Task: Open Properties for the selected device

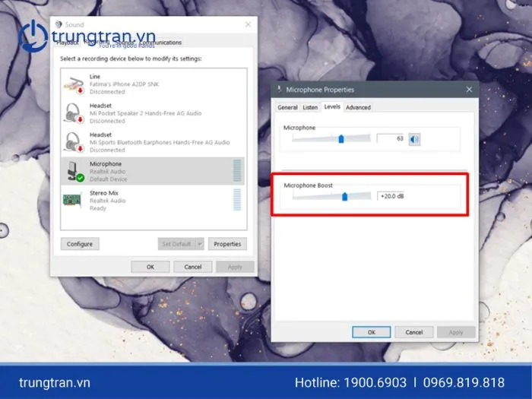Action: click(x=227, y=244)
